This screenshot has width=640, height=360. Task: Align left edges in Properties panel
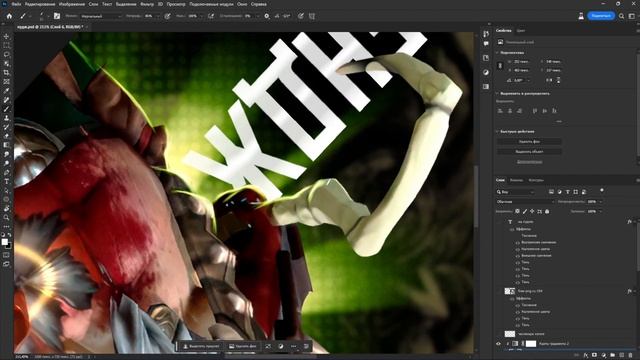[500, 111]
